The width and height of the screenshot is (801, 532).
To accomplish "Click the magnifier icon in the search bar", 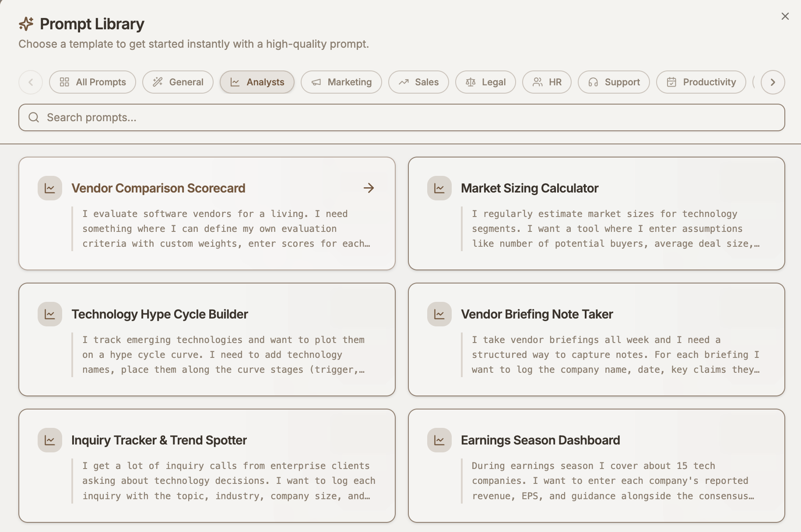I will click(x=34, y=117).
